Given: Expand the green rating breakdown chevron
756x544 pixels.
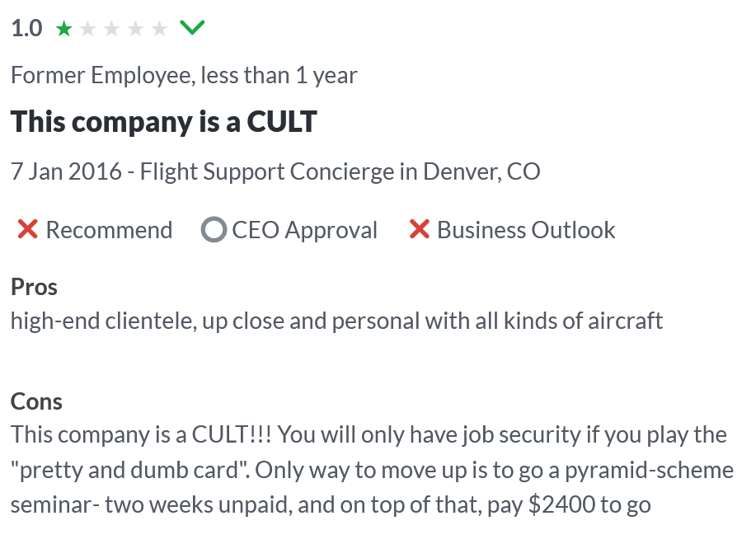Looking at the screenshot, I should [192, 27].
